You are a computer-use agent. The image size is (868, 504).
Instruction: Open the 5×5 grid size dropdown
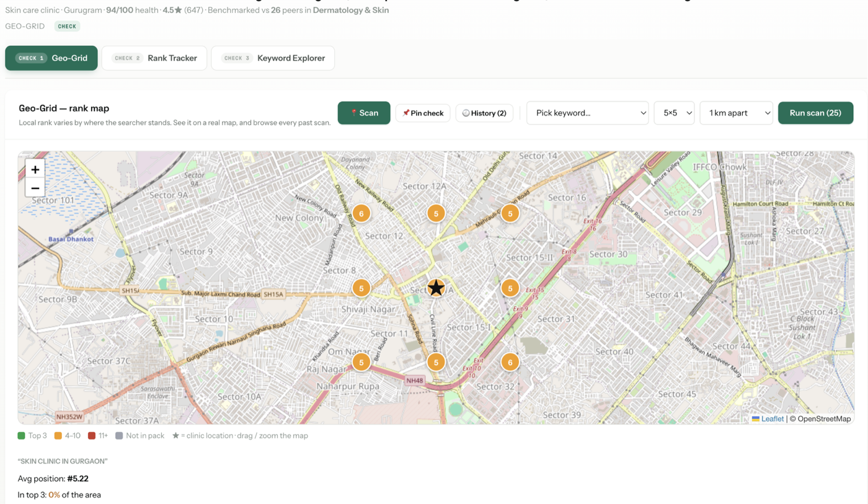pos(674,113)
